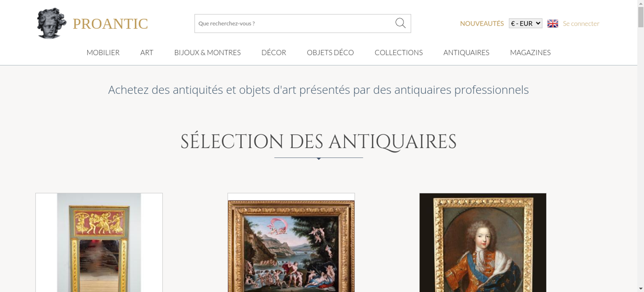Open the ART menu
This screenshot has width=644, height=292.
147,52
